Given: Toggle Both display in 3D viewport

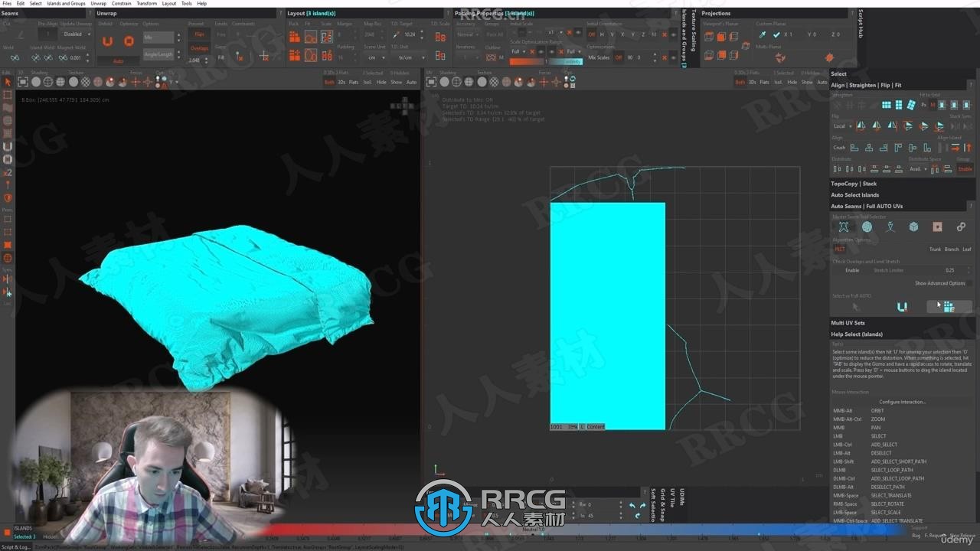Looking at the screenshot, I should pos(329,82).
